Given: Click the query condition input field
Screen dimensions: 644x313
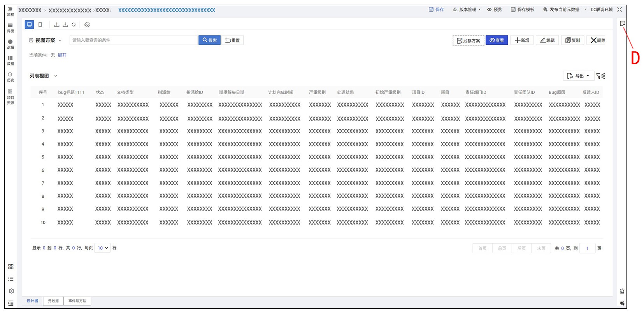Looking at the screenshot, I should click(x=134, y=40).
